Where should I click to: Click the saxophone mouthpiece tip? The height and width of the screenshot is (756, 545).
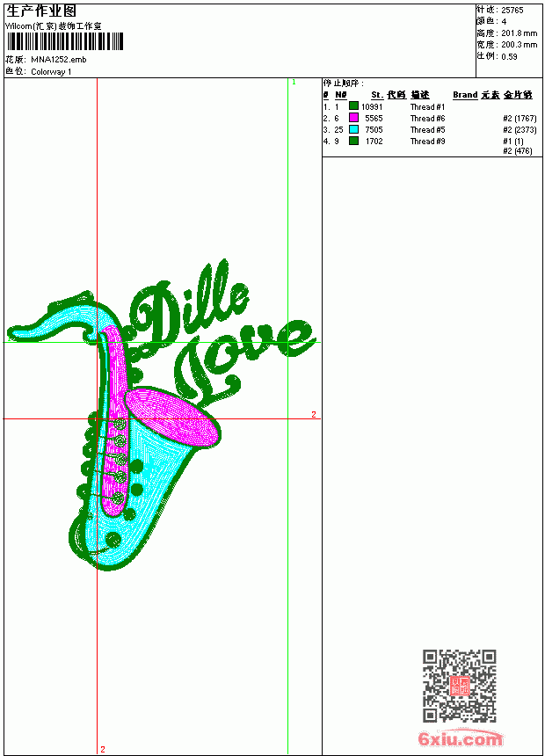point(13,332)
